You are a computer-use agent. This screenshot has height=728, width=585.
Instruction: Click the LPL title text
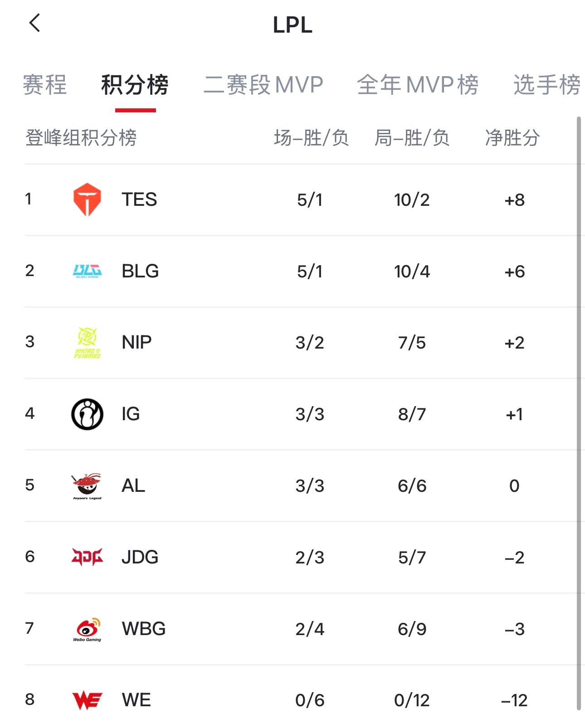point(292,26)
